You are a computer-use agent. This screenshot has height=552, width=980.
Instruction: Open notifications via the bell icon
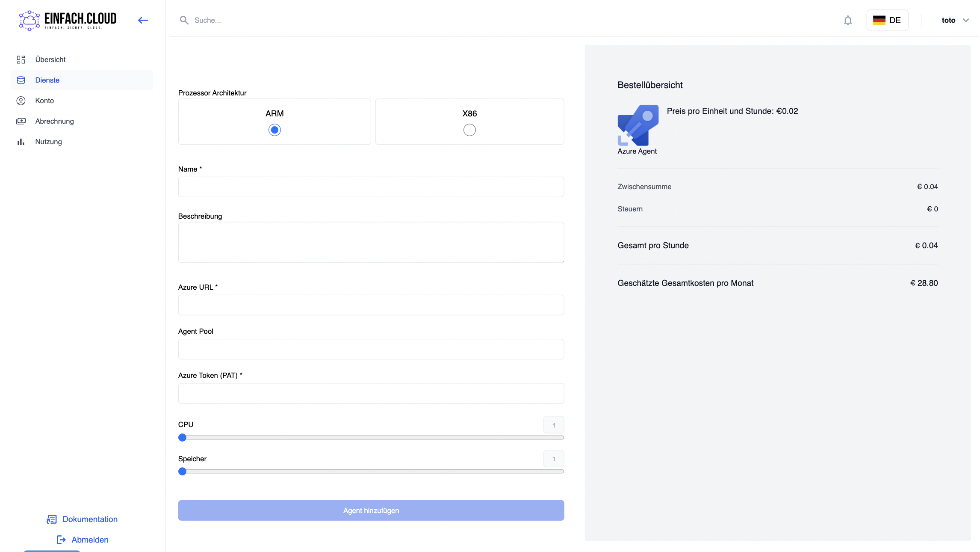(x=847, y=20)
